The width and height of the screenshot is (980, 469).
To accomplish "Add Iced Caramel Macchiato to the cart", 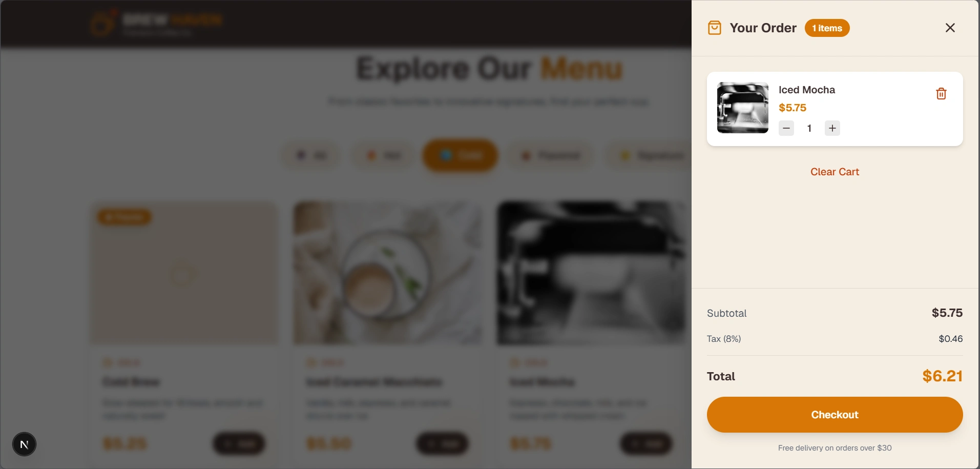I will tap(442, 444).
